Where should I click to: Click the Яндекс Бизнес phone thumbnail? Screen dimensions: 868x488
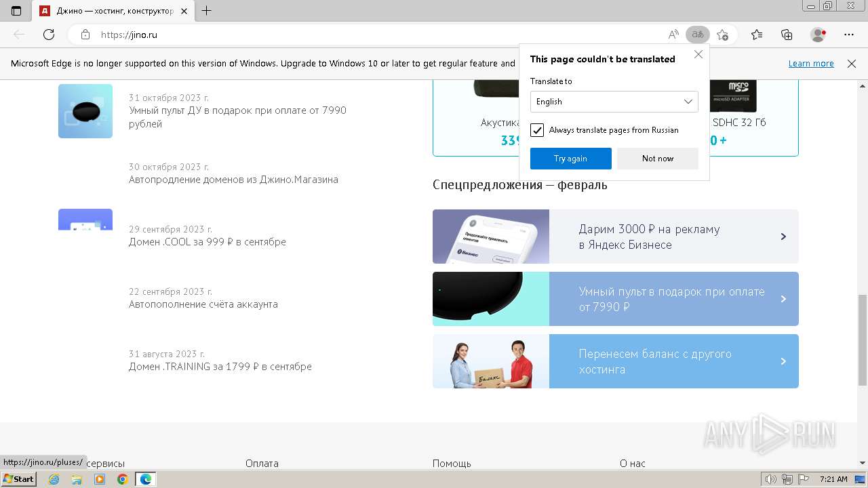coord(491,237)
